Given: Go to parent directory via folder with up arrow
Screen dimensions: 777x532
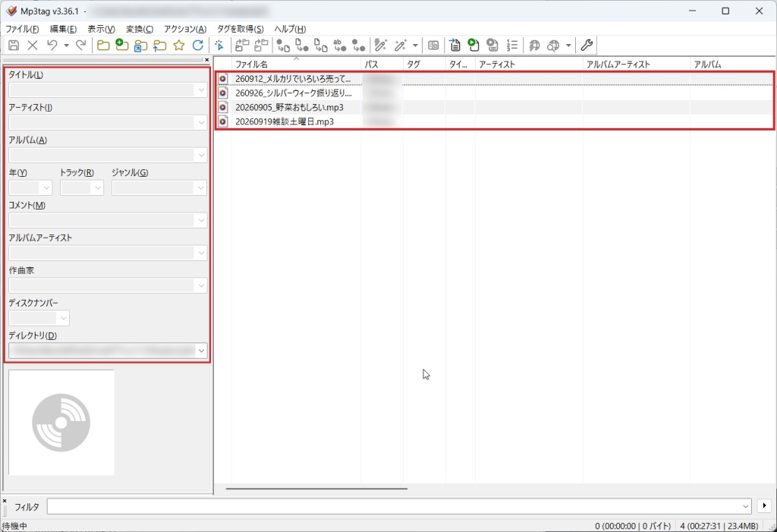Looking at the screenshot, I should pos(159,46).
